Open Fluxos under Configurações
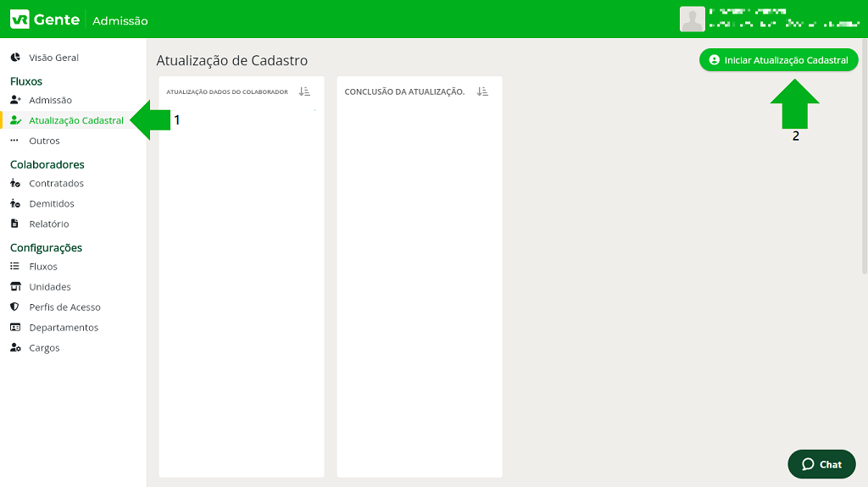The height and width of the screenshot is (487, 868). pyautogui.click(x=43, y=266)
